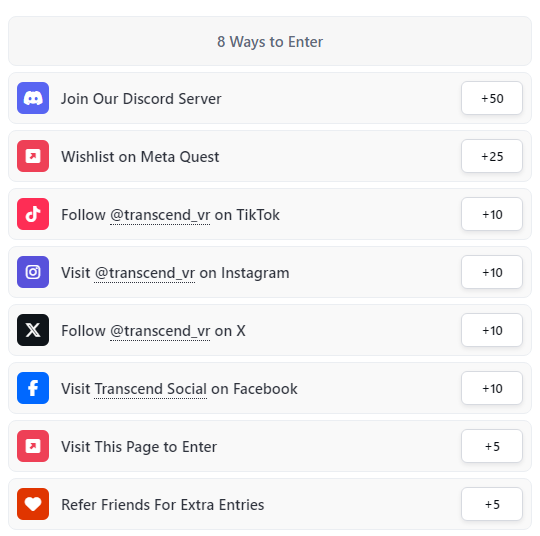The image size is (540, 536).
Task: Click the TikTok logo icon
Action: [x=33, y=214]
